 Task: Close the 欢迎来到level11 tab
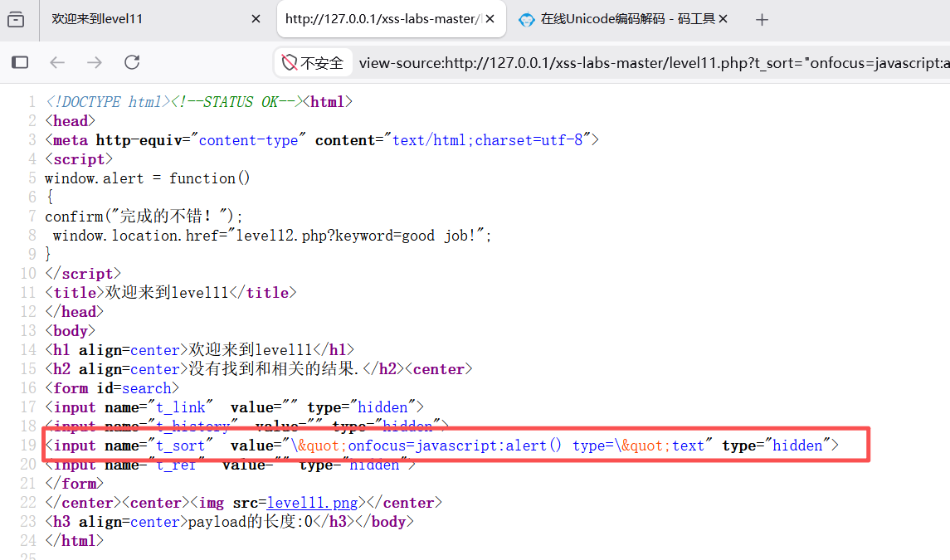pos(256,19)
